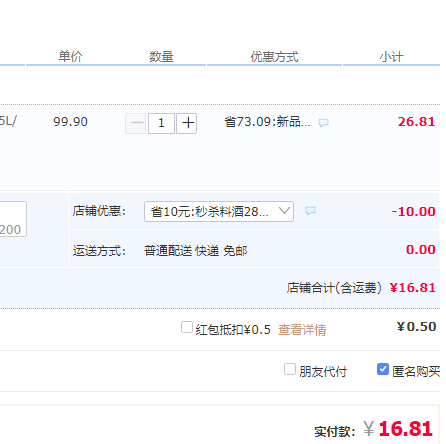Viewport: 446px width, 444px height.
Task: Toggle the 红包抵扣¥0.5 checkbox
Action: 187,327
